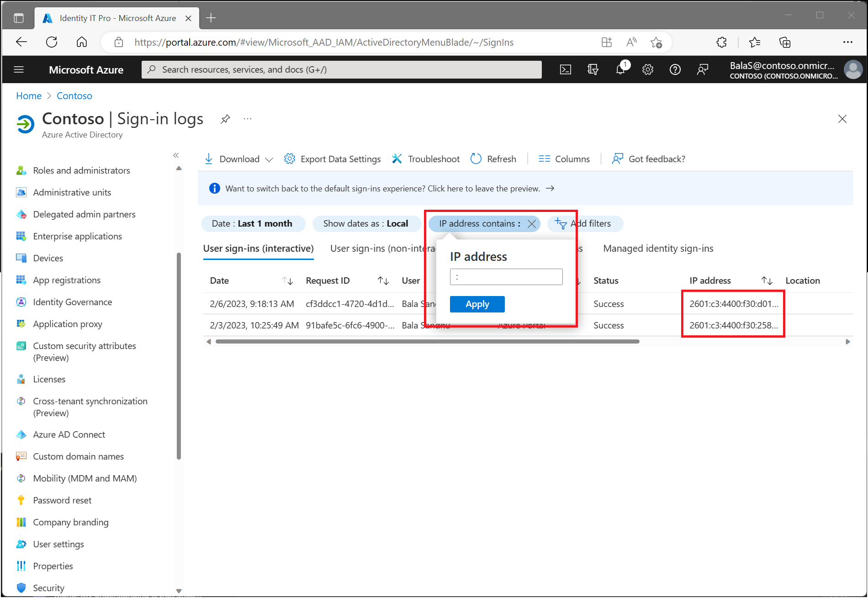Open the Directories and subscriptions filter icon
The width and height of the screenshot is (868, 598).
[x=593, y=69]
